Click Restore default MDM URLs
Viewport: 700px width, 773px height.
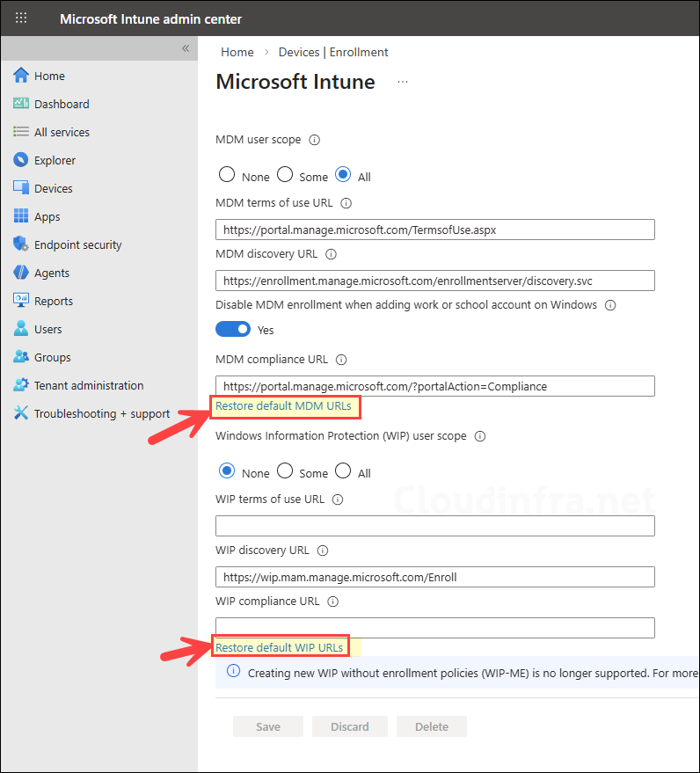[x=283, y=406]
